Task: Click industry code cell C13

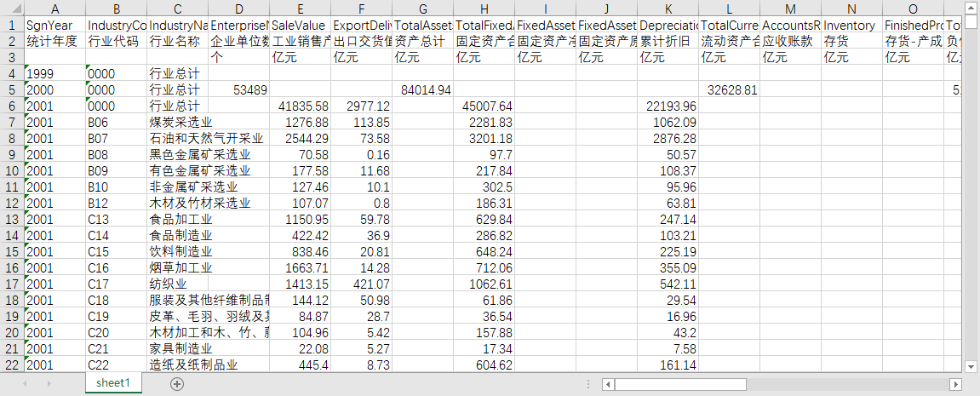Action: [x=117, y=219]
